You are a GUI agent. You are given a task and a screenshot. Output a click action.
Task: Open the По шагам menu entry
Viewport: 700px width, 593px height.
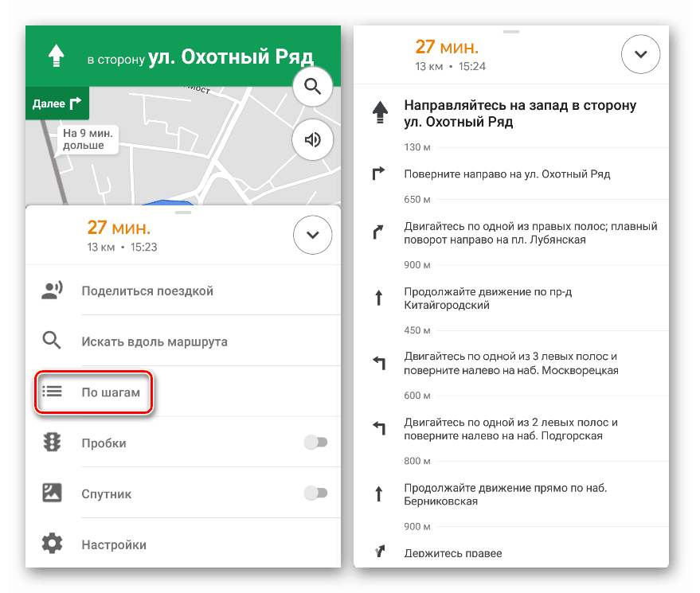pyautogui.click(x=113, y=391)
